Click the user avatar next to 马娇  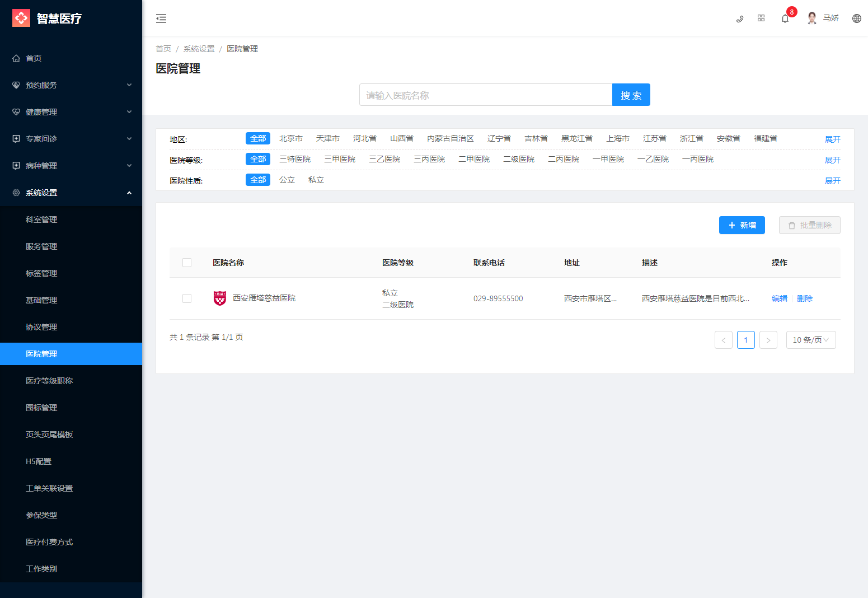click(x=812, y=18)
